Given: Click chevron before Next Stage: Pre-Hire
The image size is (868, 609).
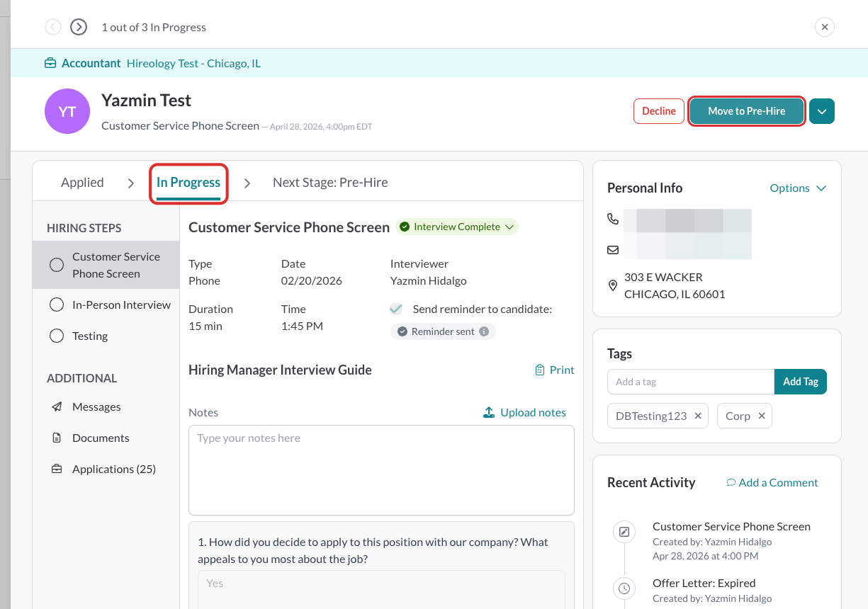Looking at the screenshot, I should coord(247,183).
